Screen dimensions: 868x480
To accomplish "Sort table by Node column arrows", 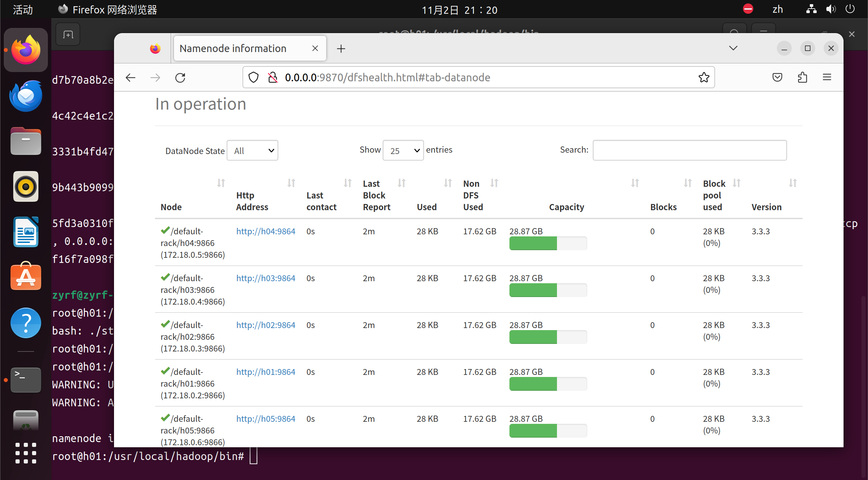I will pos(221,183).
